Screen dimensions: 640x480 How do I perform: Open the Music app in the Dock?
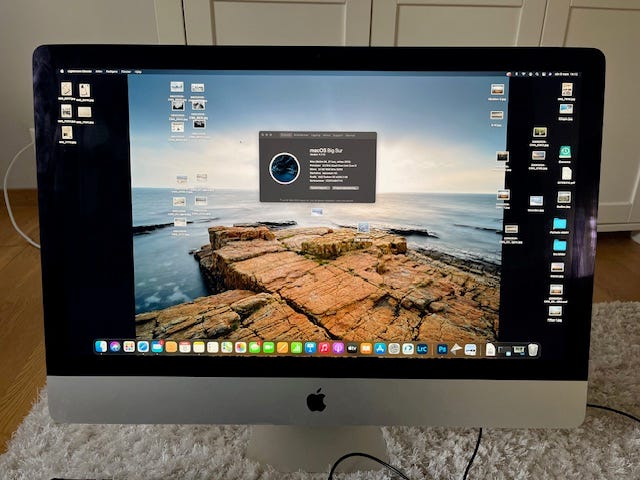324,348
